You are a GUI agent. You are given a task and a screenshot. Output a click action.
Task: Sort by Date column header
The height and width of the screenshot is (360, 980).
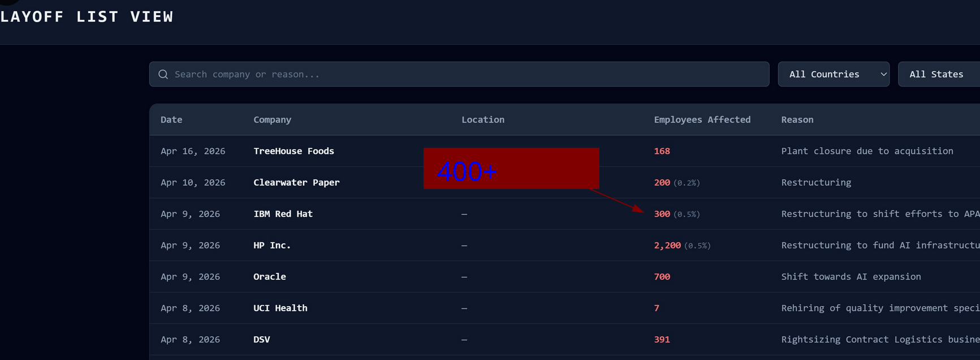171,119
